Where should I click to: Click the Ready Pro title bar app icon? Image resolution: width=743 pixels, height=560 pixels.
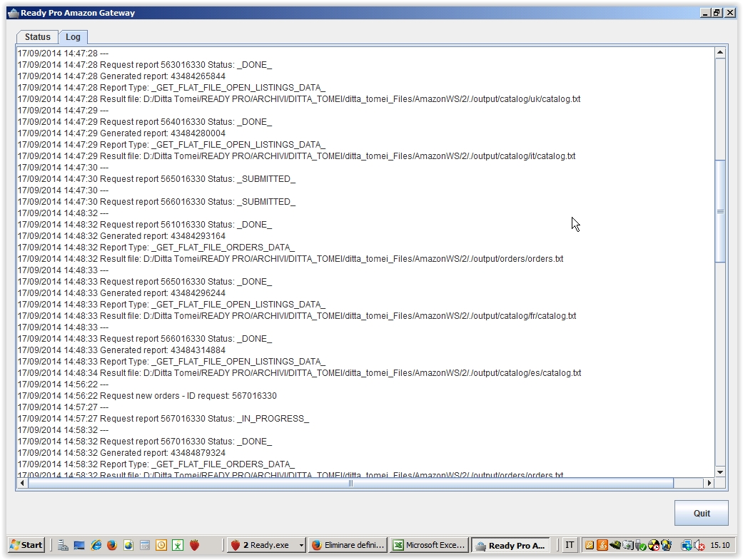click(14, 13)
